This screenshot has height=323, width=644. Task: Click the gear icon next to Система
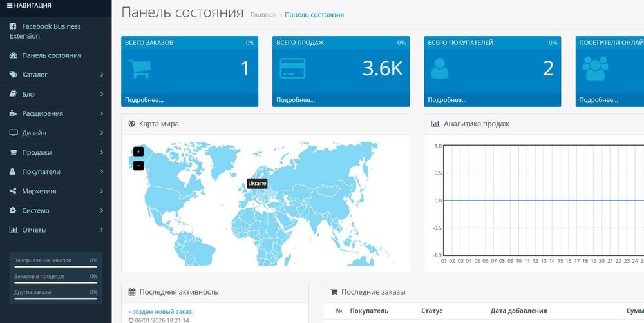(13, 210)
